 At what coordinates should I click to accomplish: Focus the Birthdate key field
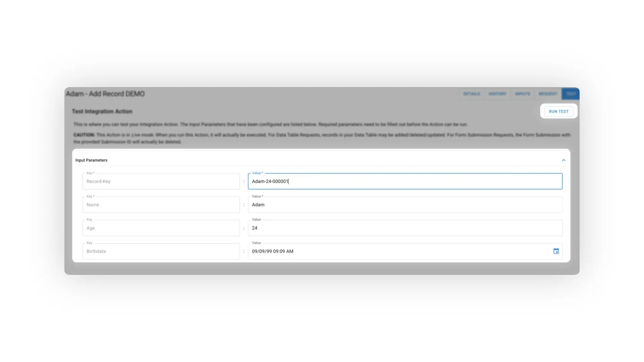click(x=161, y=251)
